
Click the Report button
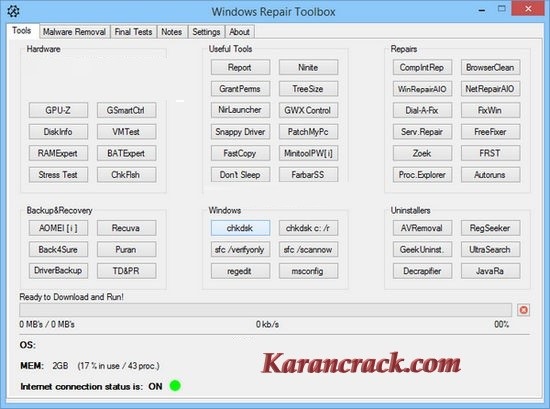click(x=240, y=67)
